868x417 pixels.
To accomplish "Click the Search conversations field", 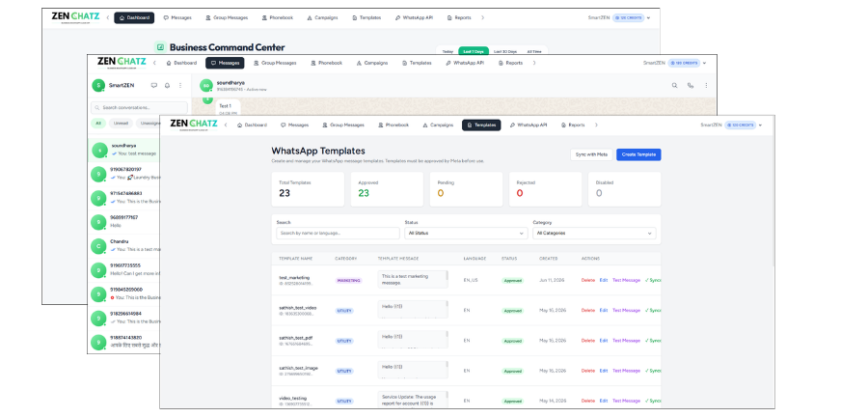I will click(x=140, y=107).
